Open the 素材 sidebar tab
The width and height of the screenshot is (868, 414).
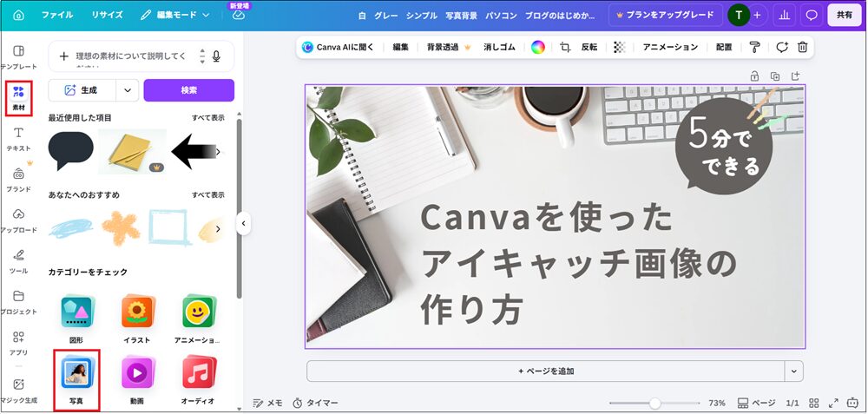point(19,98)
